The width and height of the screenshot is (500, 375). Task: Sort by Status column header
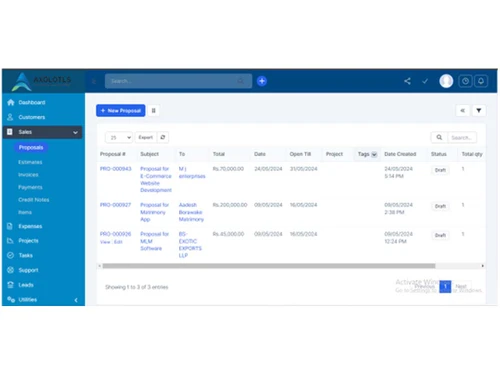tap(438, 154)
